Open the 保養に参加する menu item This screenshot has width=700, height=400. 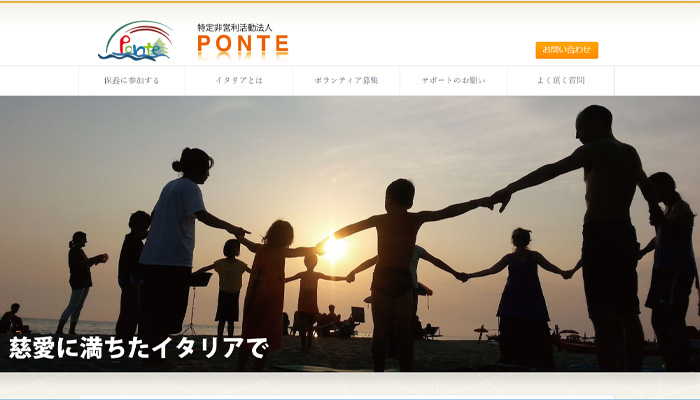click(132, 81)
